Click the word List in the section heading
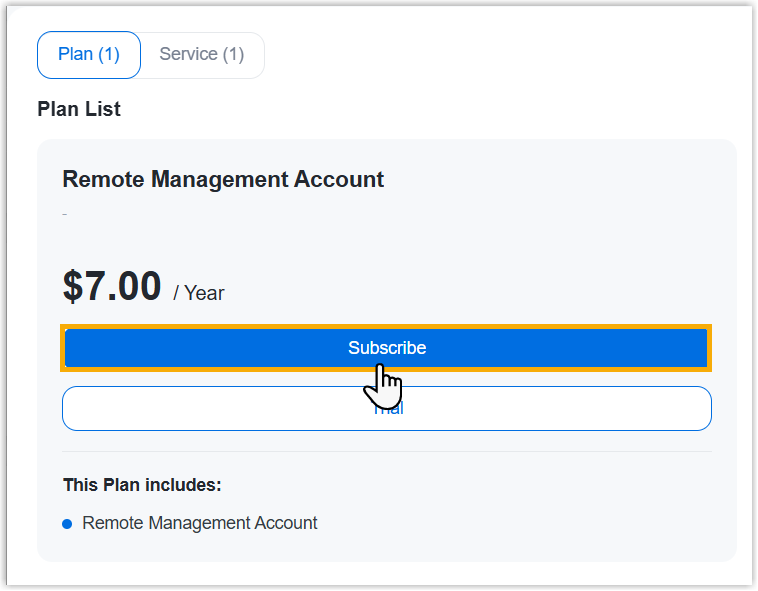This screenshot has width=758, height=591. (x=104, y=110)
